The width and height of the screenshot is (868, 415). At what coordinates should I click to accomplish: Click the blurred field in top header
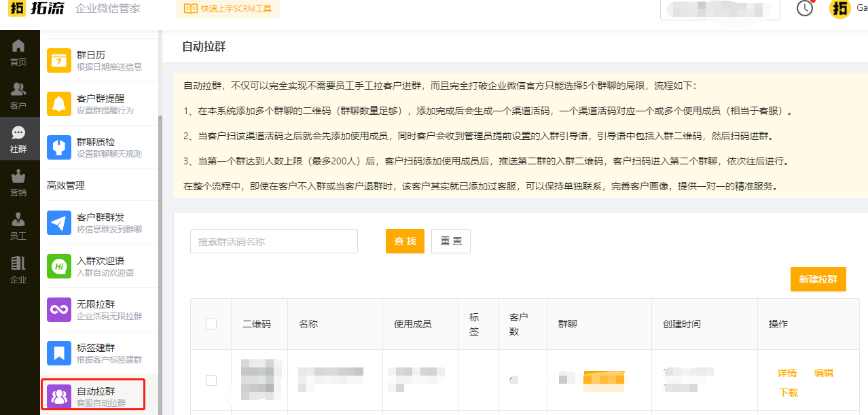[719, 10]
